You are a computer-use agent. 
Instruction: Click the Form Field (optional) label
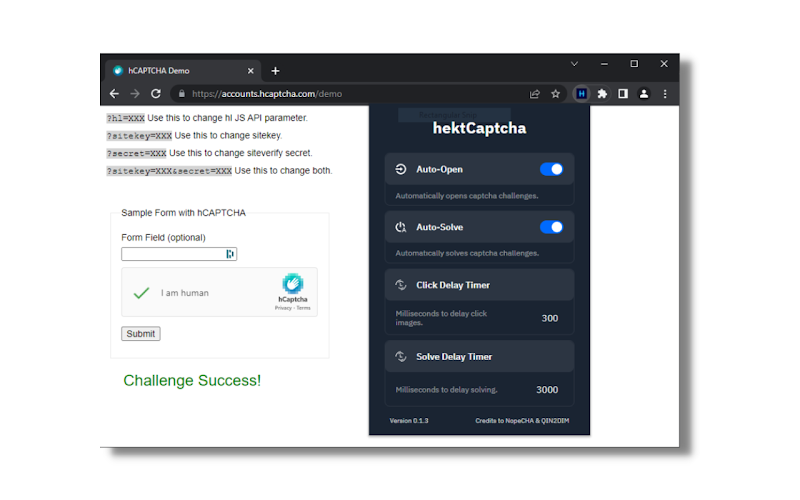[163, 238]
